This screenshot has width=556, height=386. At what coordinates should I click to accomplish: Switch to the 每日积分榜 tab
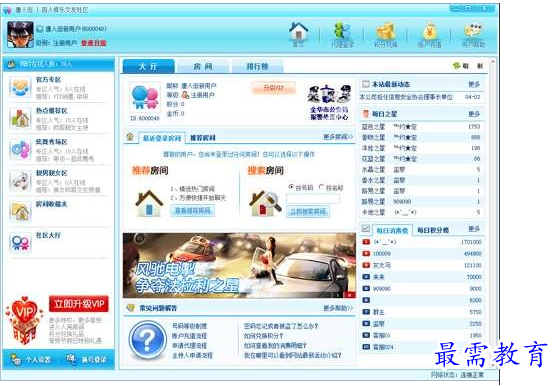coord(433,230)
